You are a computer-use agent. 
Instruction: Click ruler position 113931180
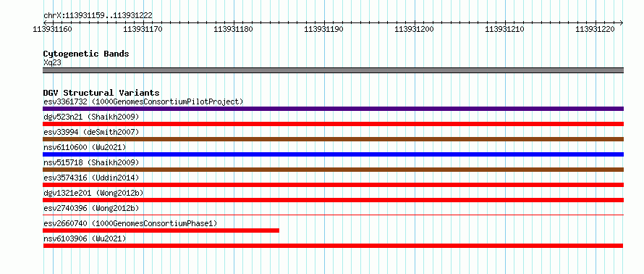tap(234, 29)
